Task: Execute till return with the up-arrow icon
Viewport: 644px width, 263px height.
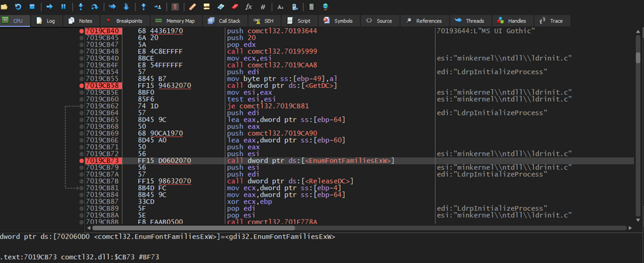Action: tap(143, 7)
